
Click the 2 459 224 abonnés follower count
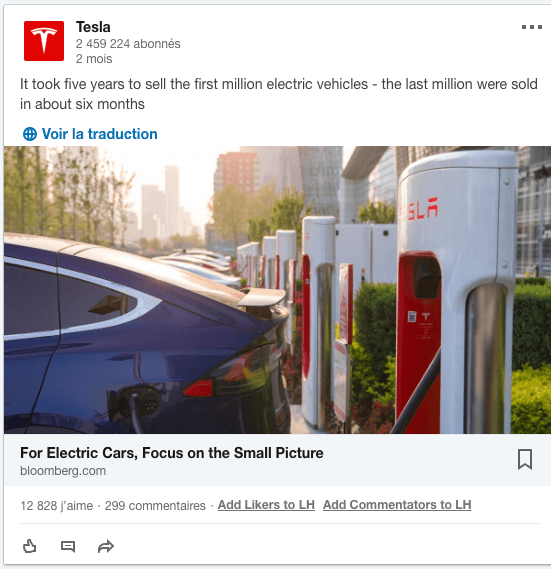point(128,44)
